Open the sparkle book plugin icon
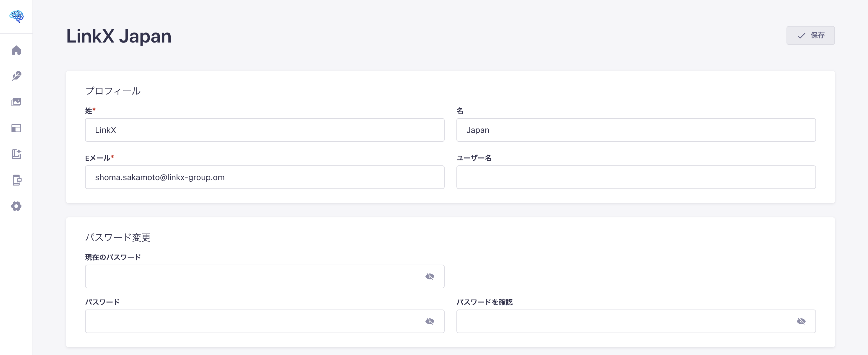The width and height of the screenshot is (868, 355). coord(16,154)
